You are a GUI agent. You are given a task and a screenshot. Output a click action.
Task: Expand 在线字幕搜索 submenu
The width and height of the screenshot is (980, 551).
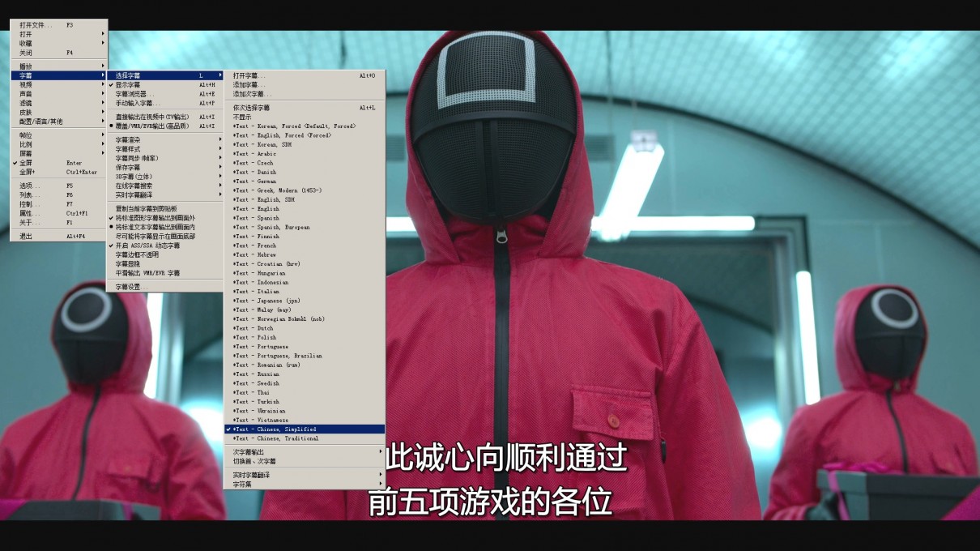tap(165, 186)
